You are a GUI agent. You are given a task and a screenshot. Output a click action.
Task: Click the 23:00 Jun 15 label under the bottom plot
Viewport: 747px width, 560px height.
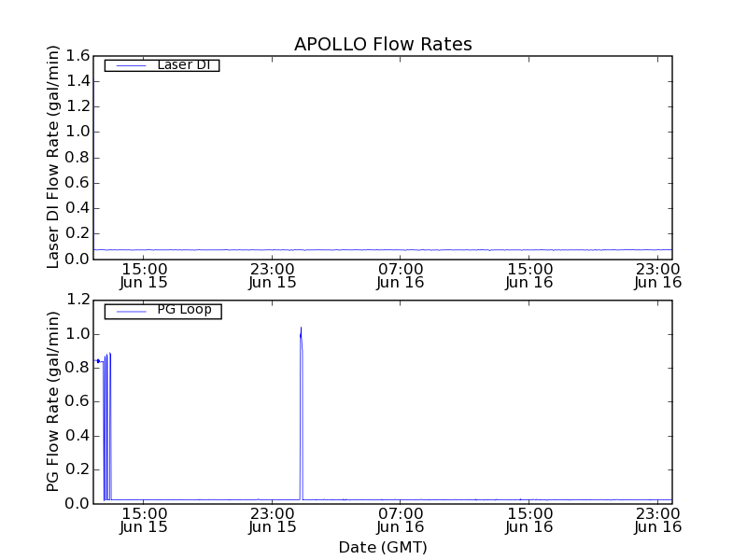click(272, 520)
